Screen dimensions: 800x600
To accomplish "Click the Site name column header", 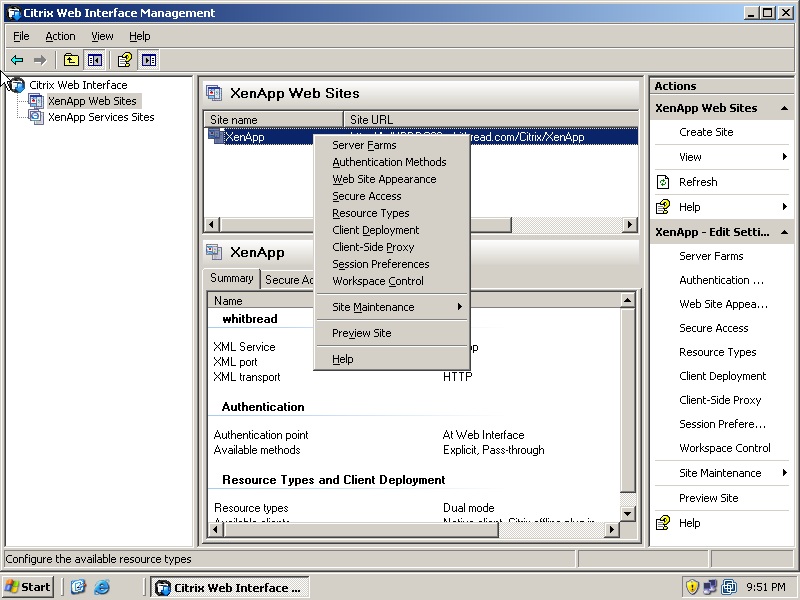I will (273, 119).
